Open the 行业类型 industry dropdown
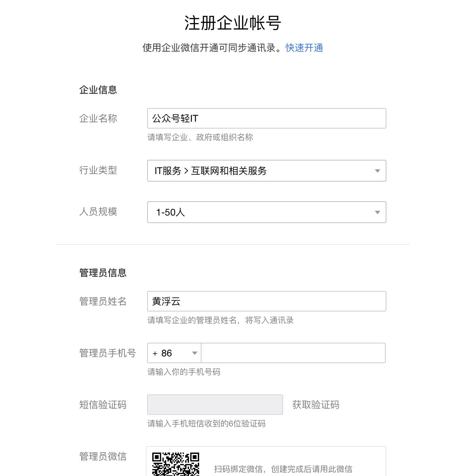Viewport: 471px width, 476px height. tap(267, 171)
